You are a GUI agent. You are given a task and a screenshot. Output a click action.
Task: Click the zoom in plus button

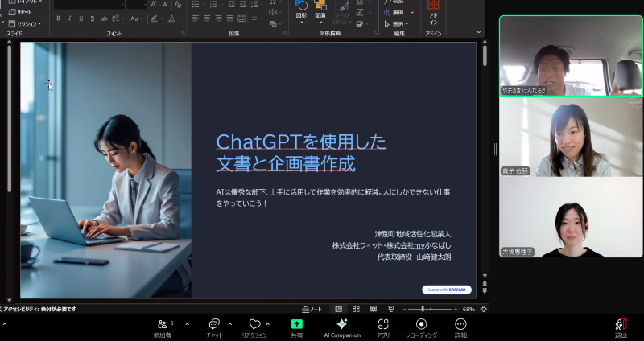tap(456, 309)
